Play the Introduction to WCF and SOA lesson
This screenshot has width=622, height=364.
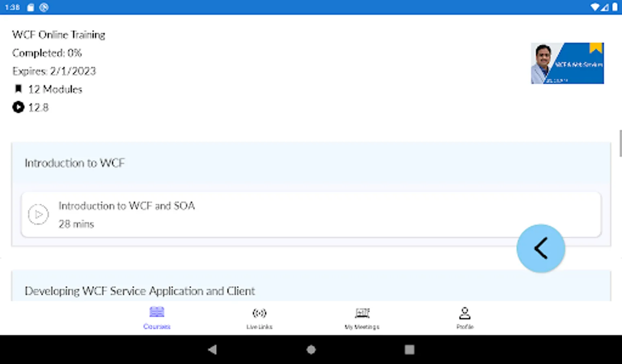(x=38, y=214)
